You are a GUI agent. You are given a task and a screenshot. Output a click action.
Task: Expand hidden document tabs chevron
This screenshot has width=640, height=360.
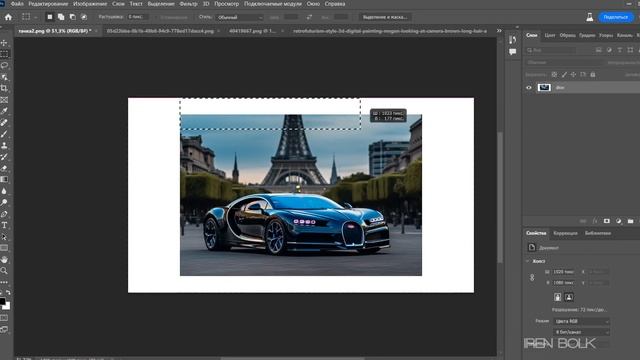coord(499,31)
